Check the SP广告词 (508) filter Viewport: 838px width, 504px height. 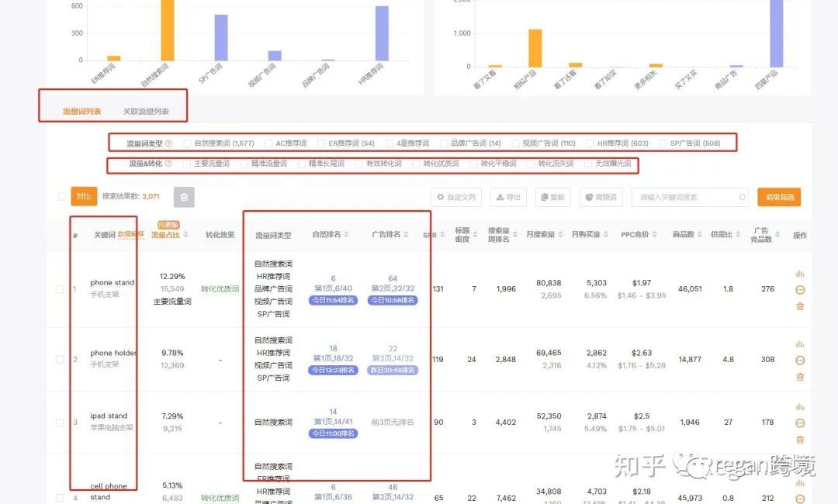(x=663, y=143)
